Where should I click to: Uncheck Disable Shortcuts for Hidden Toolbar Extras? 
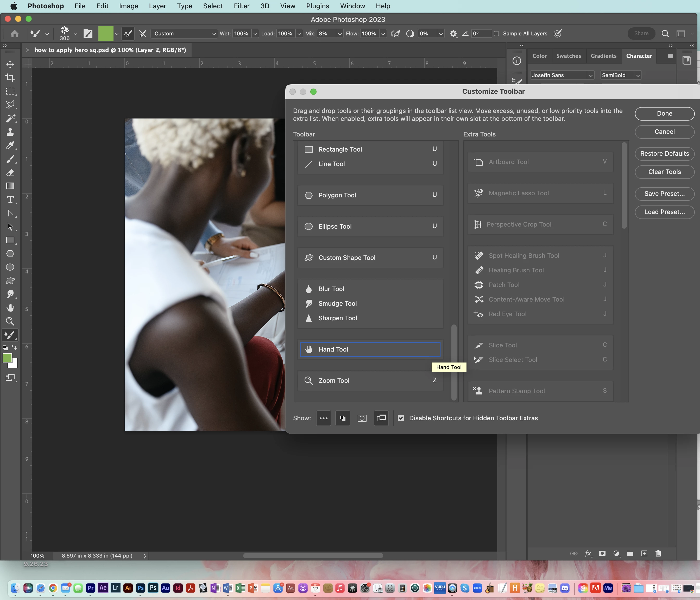(x=401, y=418)
